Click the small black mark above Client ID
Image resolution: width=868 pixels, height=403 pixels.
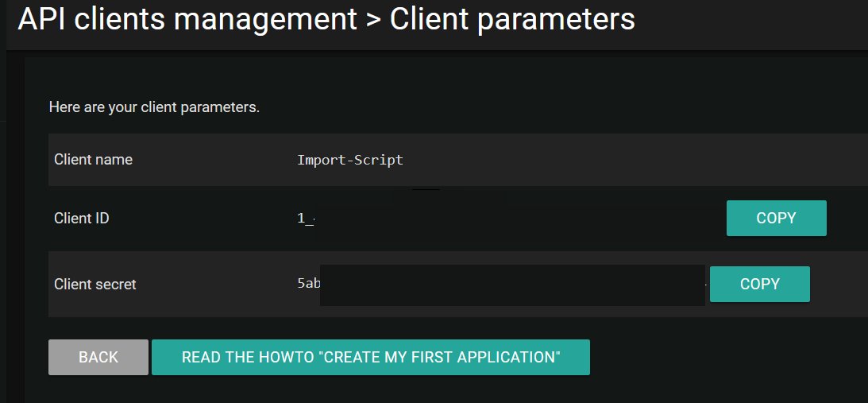(426, 189)
